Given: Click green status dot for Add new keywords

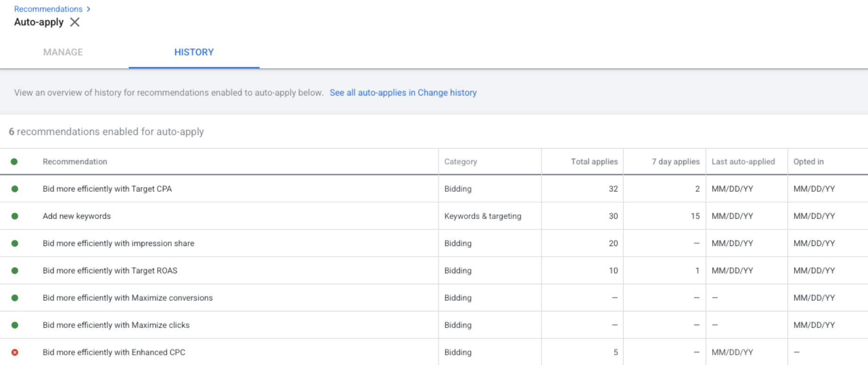Looking at the screenshot, I should (15, 216).
